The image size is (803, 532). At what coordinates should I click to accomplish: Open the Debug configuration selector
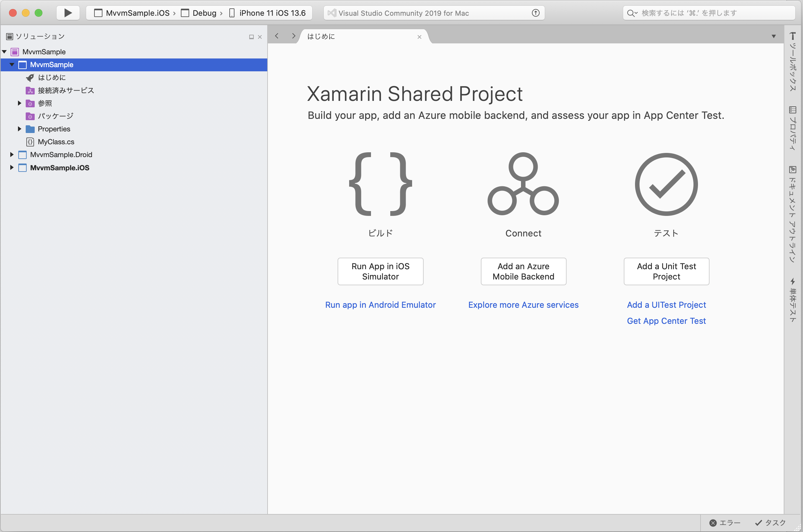pos(204,13)
